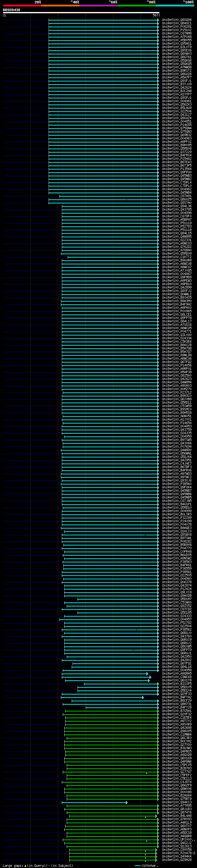Select UniRef100_A7NWD8 label
This screenshot has height=868, width=197.
(176, 67)
